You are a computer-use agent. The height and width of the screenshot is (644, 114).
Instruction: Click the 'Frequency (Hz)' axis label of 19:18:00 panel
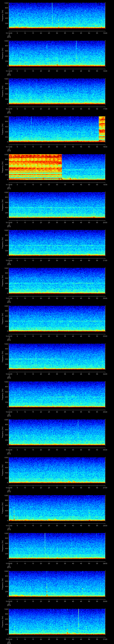pyautogui.click(x=3, y=167)
